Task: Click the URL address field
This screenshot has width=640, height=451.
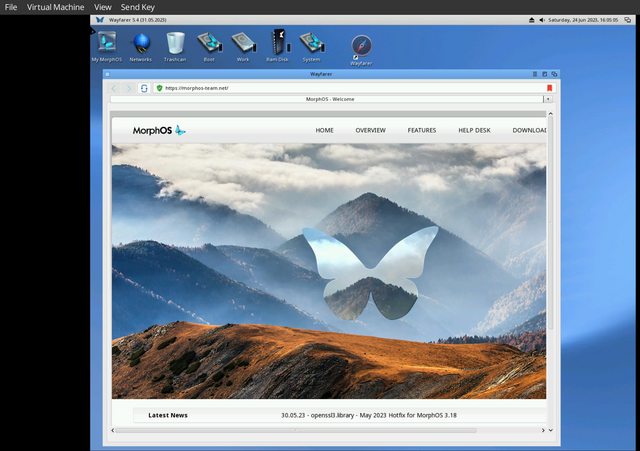Action: pyautogui.click(x=353, y=88)
